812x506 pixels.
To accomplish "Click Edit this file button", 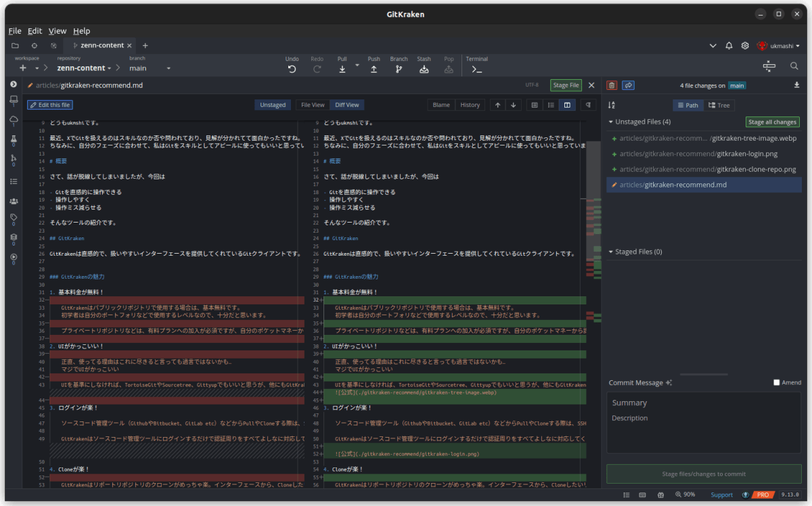I will point(49,105).
